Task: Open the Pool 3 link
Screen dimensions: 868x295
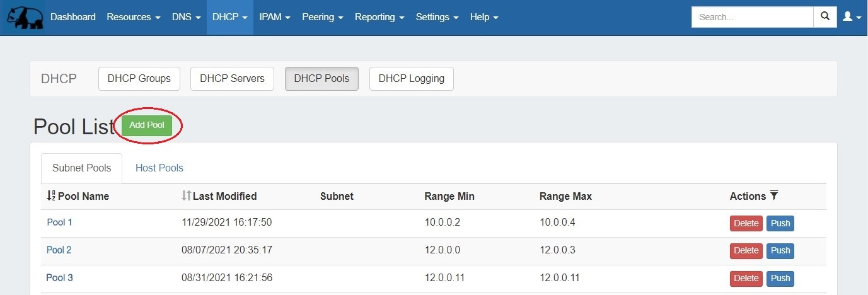Action: point(60,277)
